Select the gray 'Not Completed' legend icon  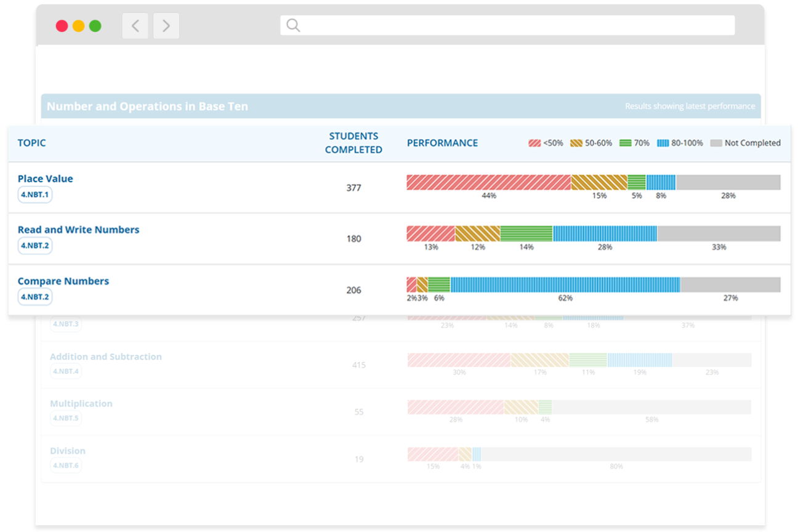point(716,142)
